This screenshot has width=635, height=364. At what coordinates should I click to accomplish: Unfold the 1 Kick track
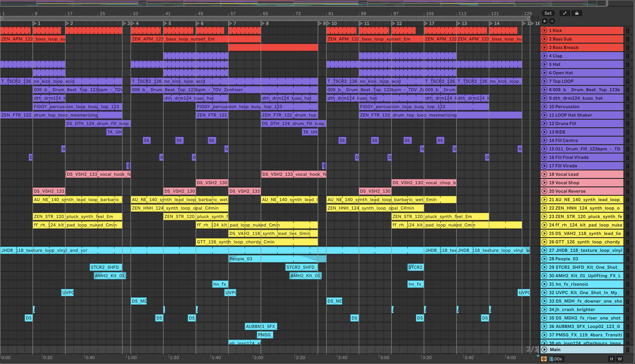pyautogui.click(x=544, y=30)
